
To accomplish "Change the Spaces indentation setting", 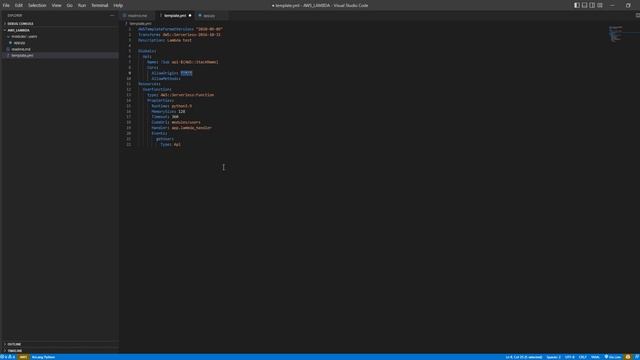I will click(x=553, y=357).
